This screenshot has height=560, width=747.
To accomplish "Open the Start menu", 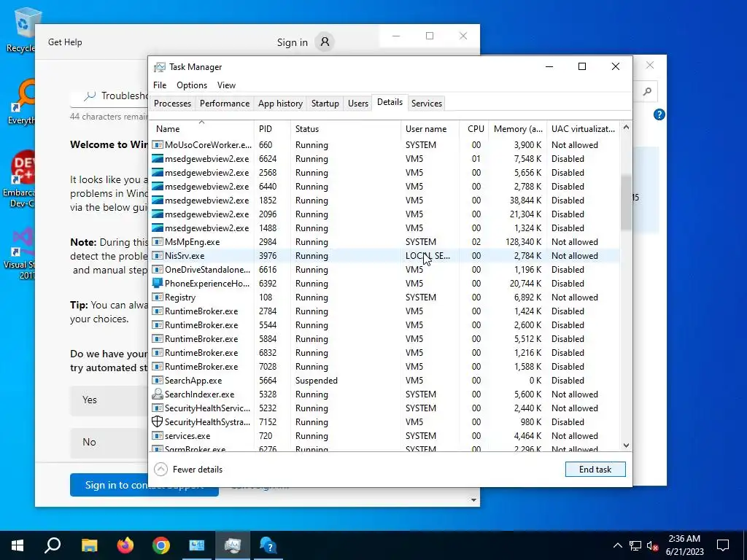I will [18, 545].
